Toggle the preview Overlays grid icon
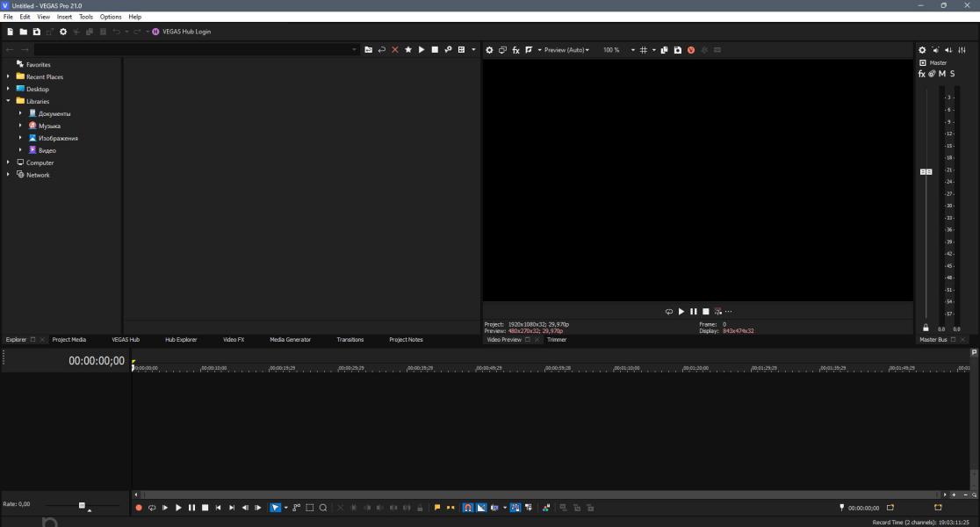Viewport: 980px width, 527px height. 643,50
